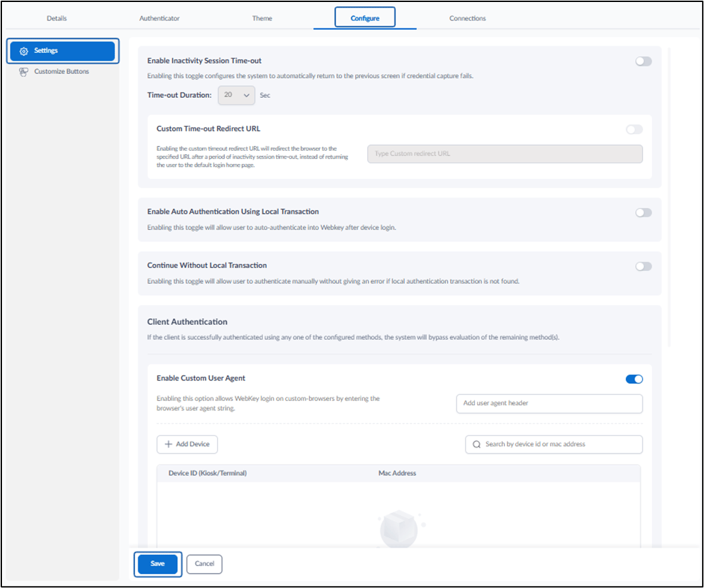
Task: Click the Mac Address column header
Action: coord(398,473)
